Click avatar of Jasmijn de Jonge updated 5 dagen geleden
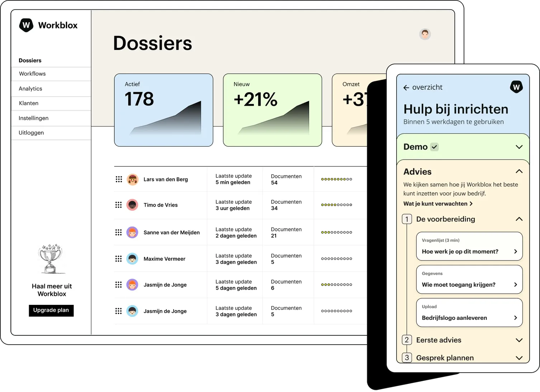The width and height of the screenshot is (540, 392). pyautogui.click(x=132, y=285)
